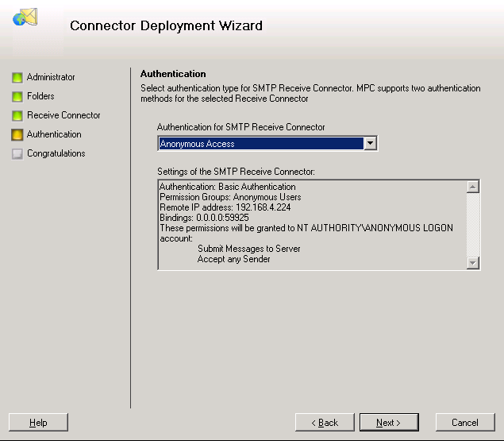
Task: Click the settings box scrollbar track
Action: point(473,225)
